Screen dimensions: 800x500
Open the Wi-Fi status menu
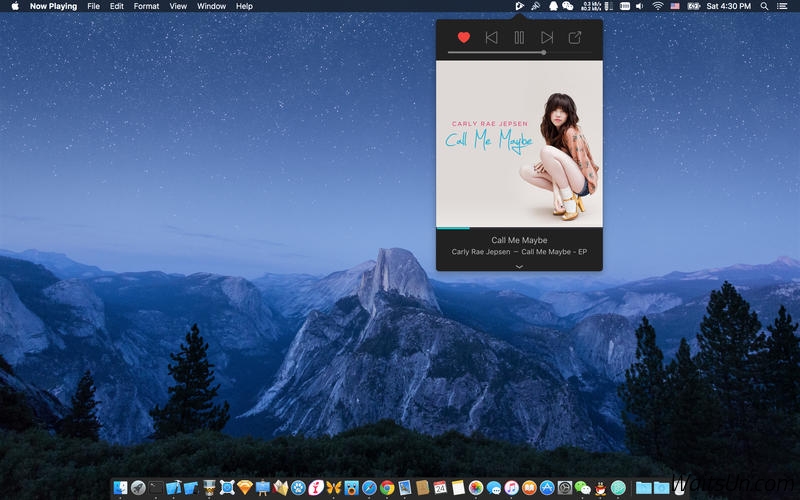pos(658,6)
